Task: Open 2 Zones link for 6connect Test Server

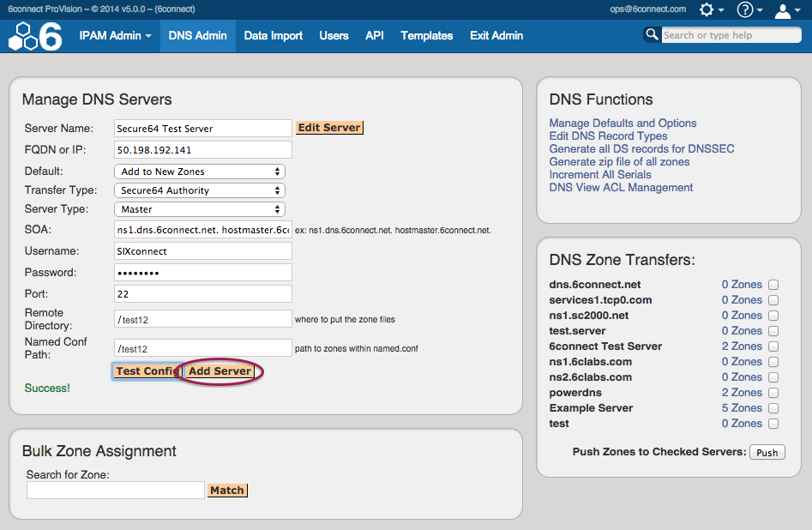Action: [742, 346]
